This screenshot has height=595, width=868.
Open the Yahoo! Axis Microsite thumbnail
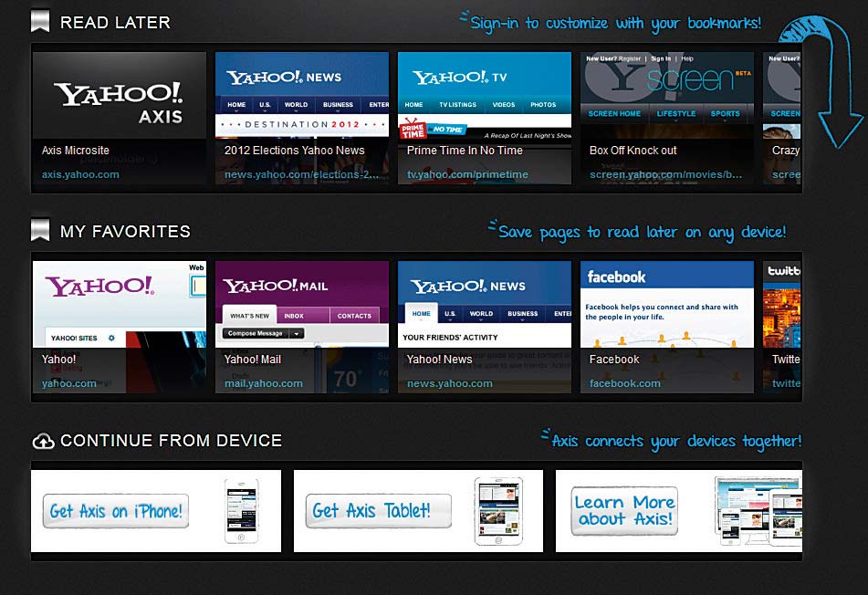(x=120, y=118)
